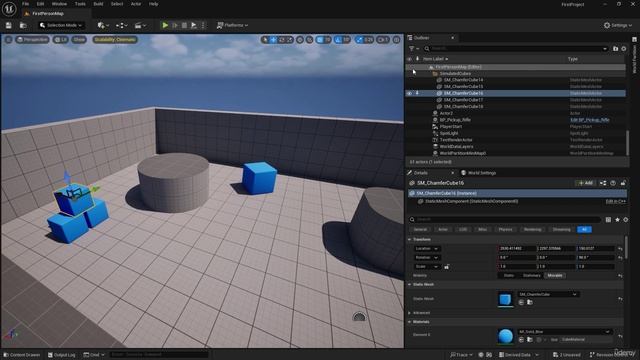Image resolution: width=640 pixels, height=360 pixels.
Task: Activate the Rotate objects tool
Action: (281, 40)
